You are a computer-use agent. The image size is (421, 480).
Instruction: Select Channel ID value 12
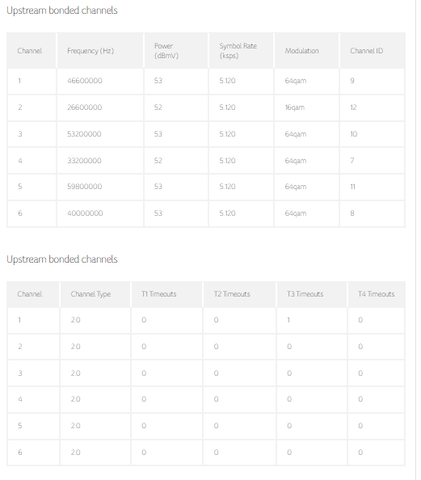pos(353,107)
